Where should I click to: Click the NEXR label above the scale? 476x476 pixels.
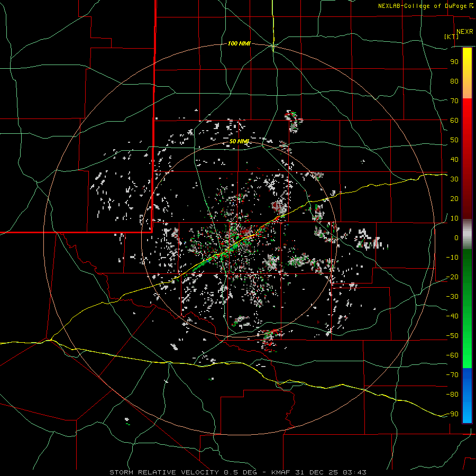click(x=464, y=32)
